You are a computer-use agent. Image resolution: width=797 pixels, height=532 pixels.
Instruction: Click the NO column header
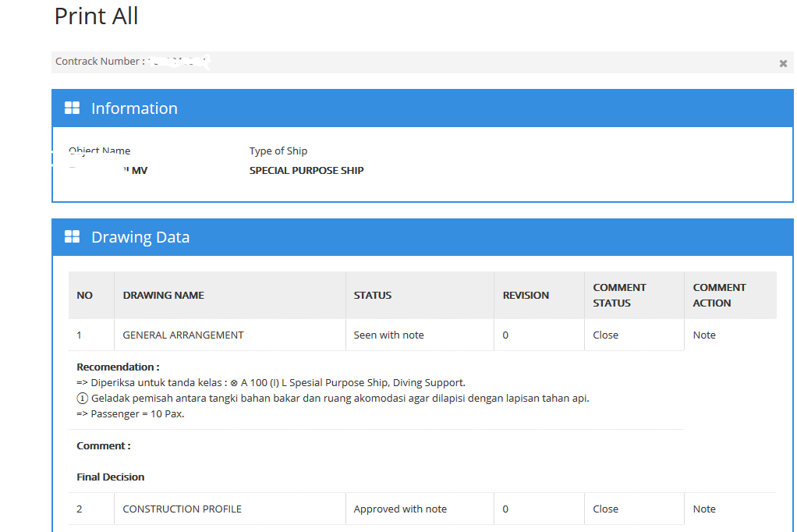pos(84,296)
